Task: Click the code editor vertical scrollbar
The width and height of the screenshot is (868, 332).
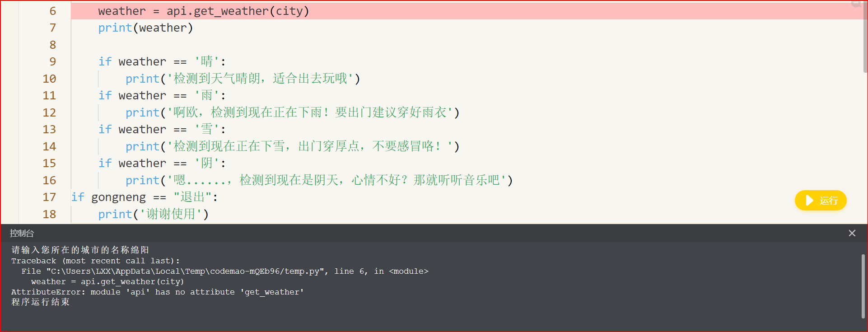Action: [865, 36]
